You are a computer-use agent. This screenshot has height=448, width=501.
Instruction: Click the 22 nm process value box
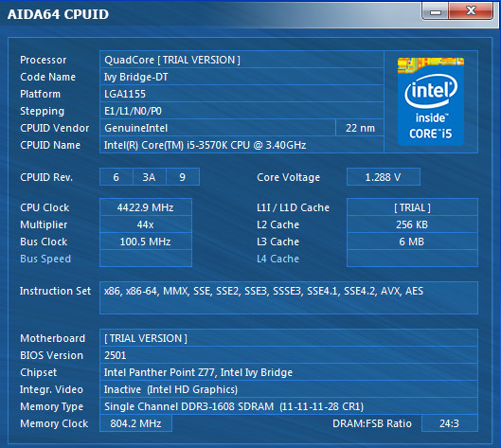(x=360, y=128)
